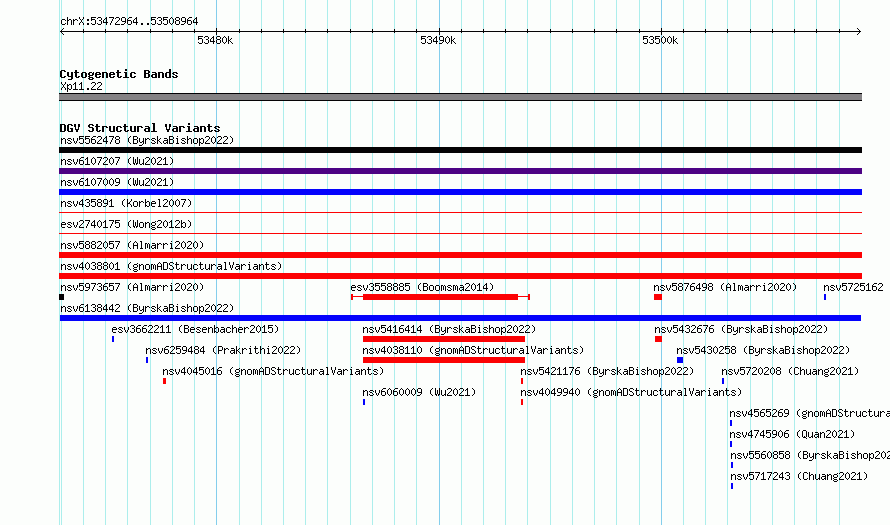This screenshot has height=525, width=890.
Task: Click the DGV Structural Variants track title
Action: [140, 128]
